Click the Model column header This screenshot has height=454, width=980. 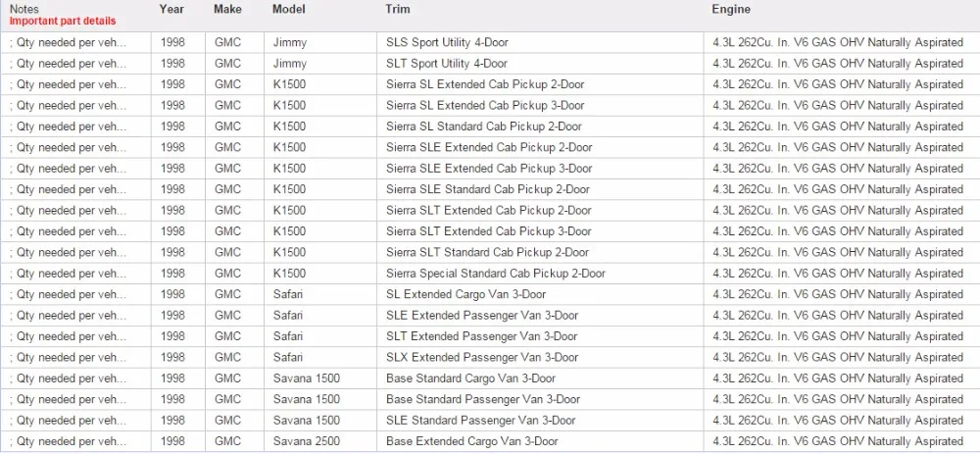tap(289, 10)
